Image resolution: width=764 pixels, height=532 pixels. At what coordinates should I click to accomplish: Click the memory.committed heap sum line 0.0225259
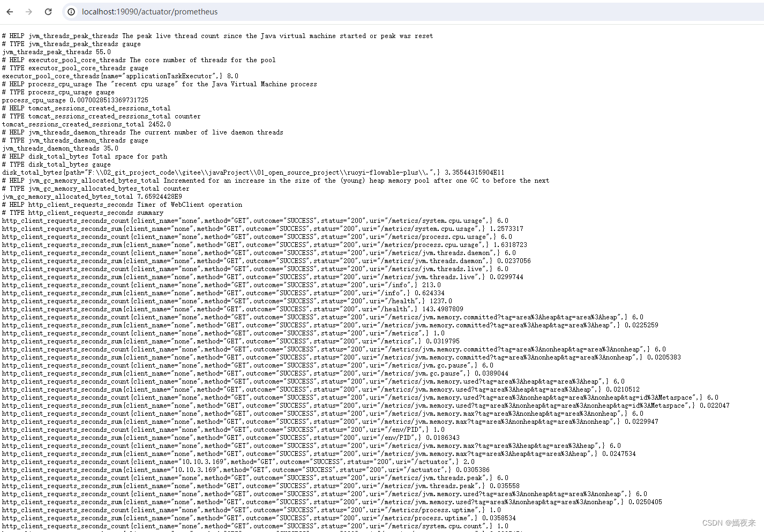[x=331, y=325]
